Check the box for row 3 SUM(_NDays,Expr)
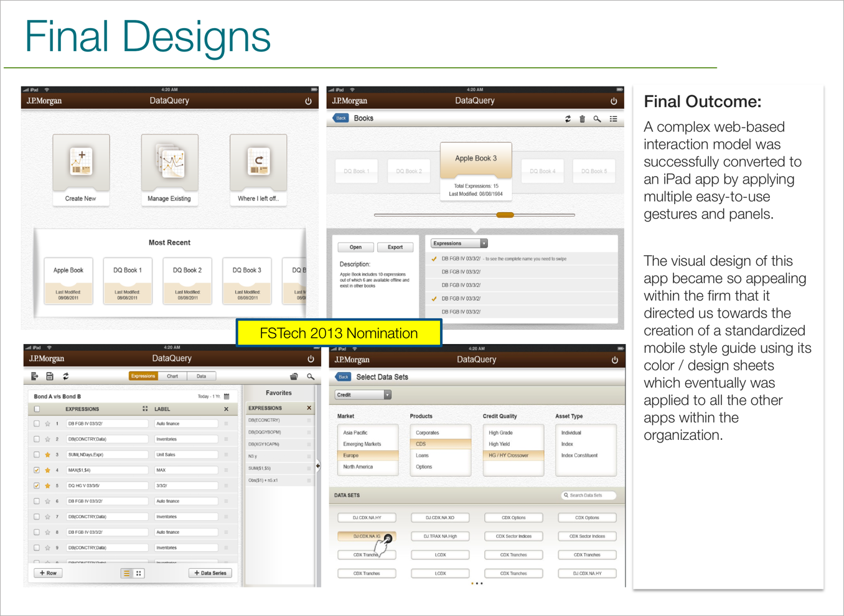This screenshot has width=844, height=616. point(37,455)
